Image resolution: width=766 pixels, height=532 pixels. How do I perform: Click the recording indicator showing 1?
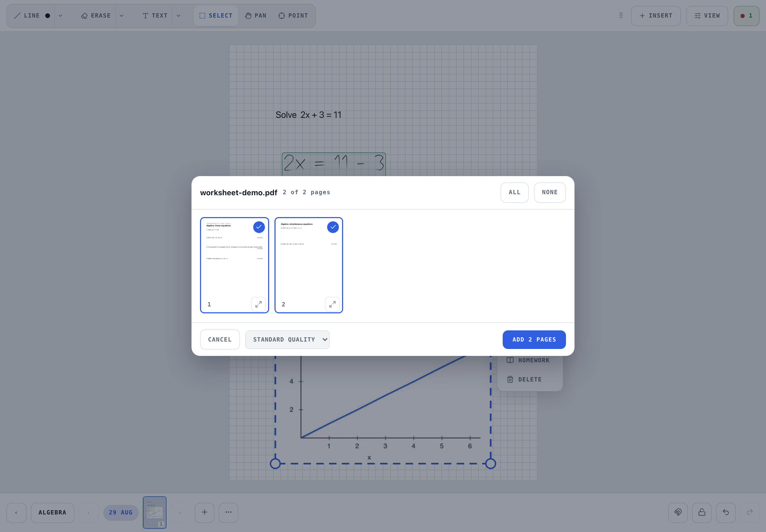click(x=746, y=16)
